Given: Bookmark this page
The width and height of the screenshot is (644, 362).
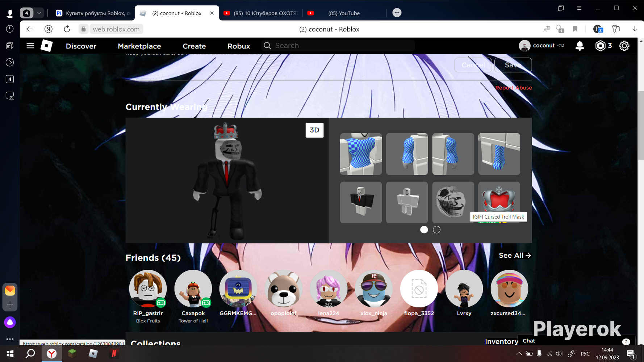Looking at the screenshot, I should (575, 29).
